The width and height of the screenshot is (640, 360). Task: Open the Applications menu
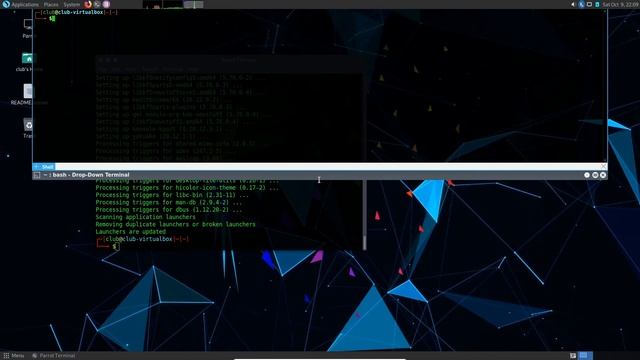tap(20, 4)
